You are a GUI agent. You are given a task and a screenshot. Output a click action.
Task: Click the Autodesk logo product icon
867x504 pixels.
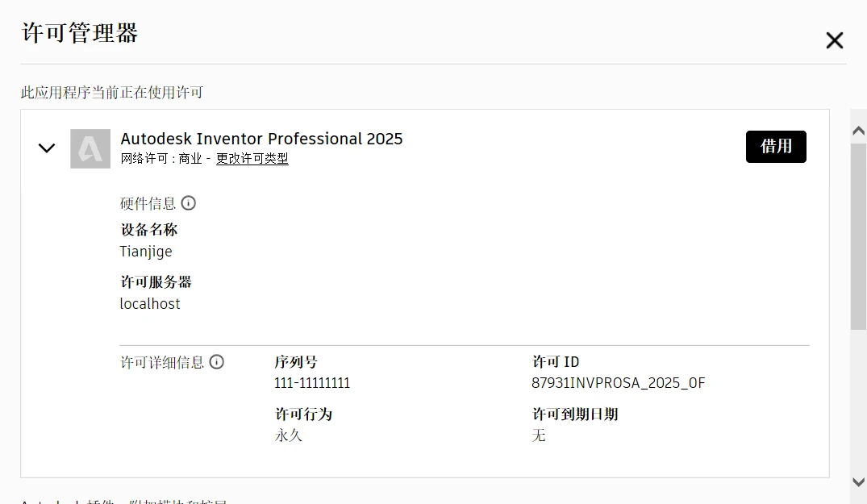click(x=90, y=148)
